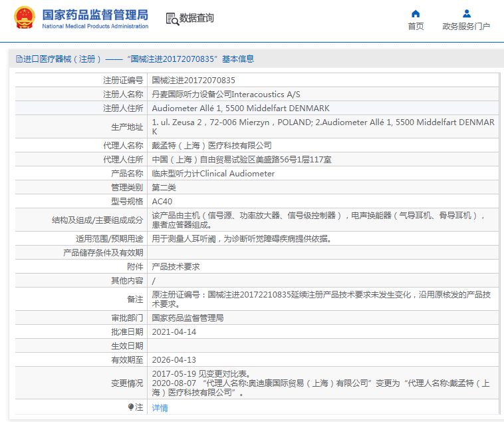This screenshot has width=504, height=422.
Task: Click the 产品储存条件及有效期 row label
Action: (x=103, y=253)
